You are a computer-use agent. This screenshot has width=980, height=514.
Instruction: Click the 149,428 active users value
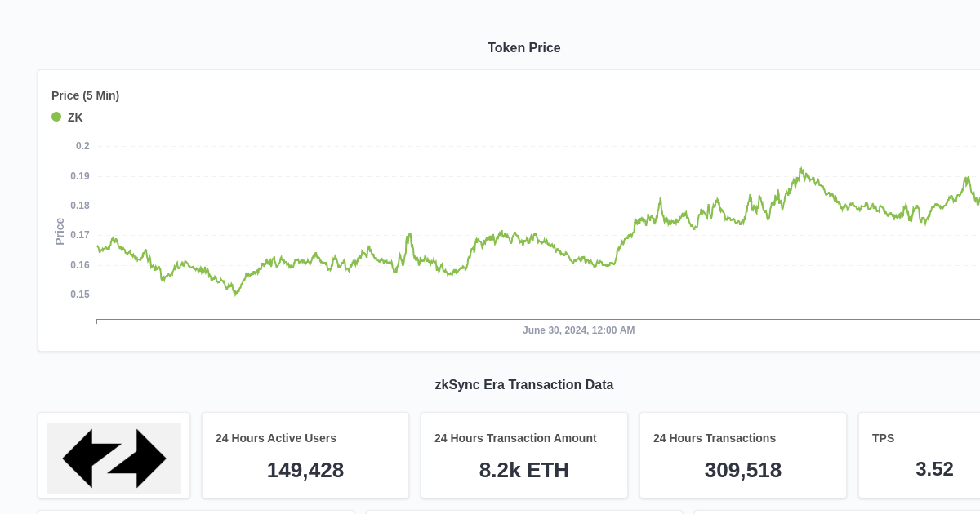pyautogui.click(x=305, y=470)
